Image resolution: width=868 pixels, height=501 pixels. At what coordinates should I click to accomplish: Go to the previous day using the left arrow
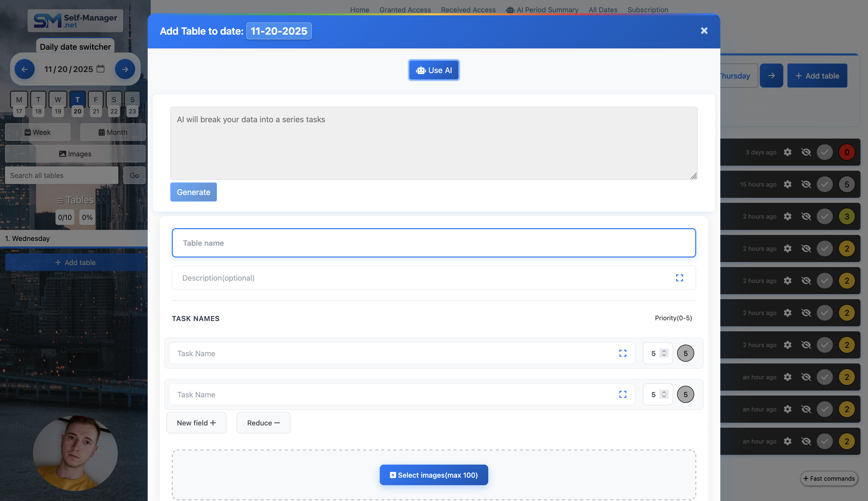(24, 69)
